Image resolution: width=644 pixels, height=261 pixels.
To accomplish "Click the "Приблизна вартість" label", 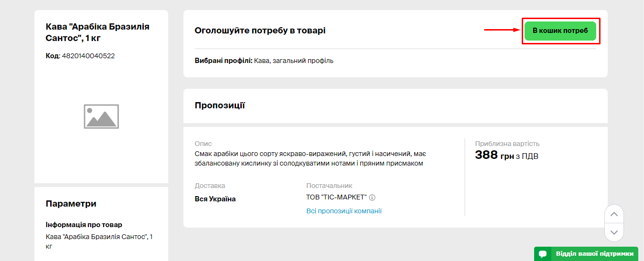I will click(507, 144).
